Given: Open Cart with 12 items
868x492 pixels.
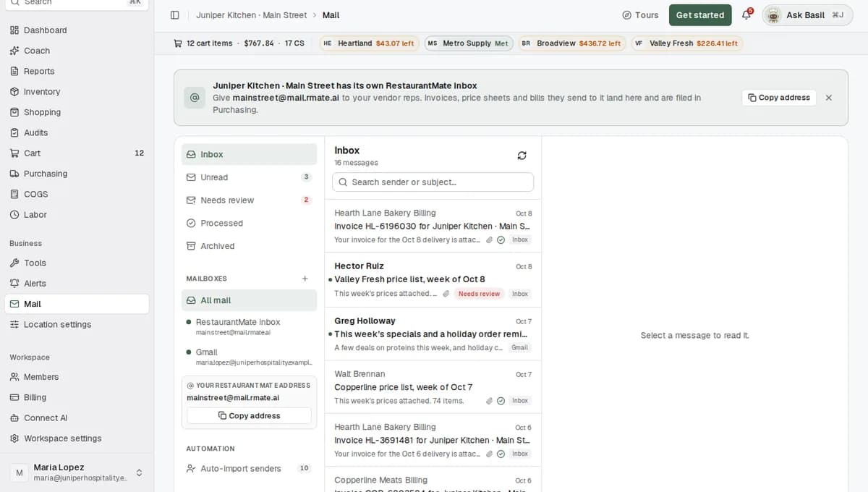Looking at the screenshot, I should [77, 153].
